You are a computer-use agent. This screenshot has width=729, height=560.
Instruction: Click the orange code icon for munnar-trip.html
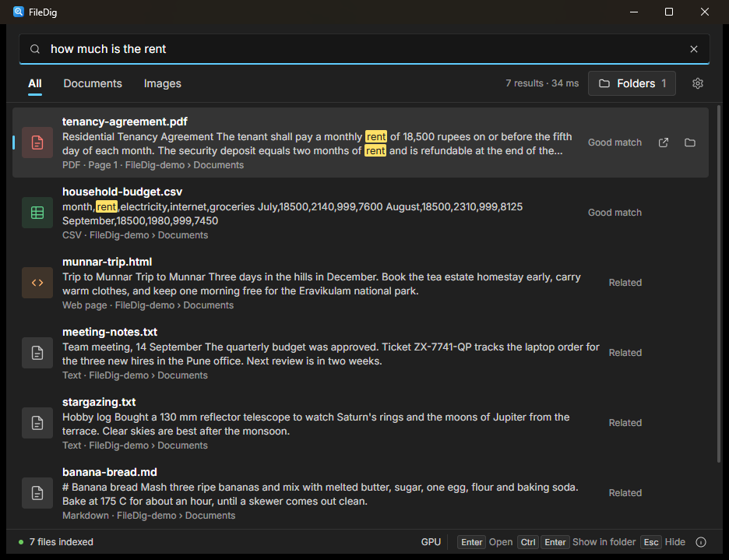click(x=37, y=282)
